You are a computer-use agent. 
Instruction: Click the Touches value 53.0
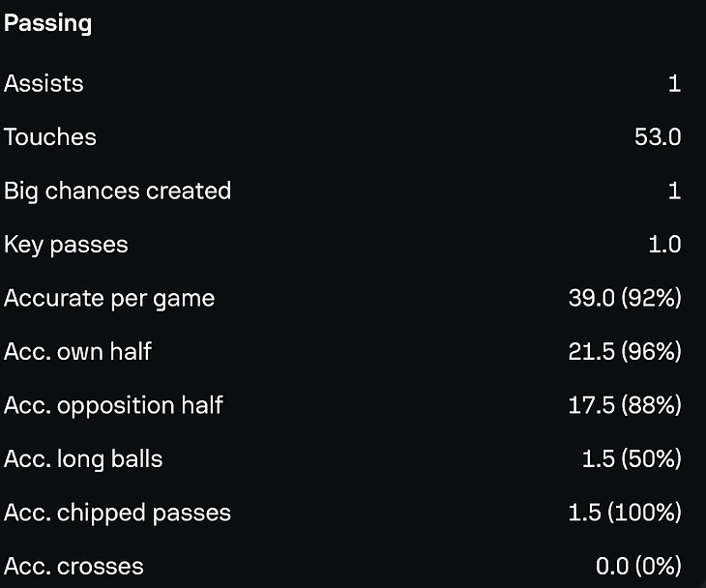(x=658, y=137)
